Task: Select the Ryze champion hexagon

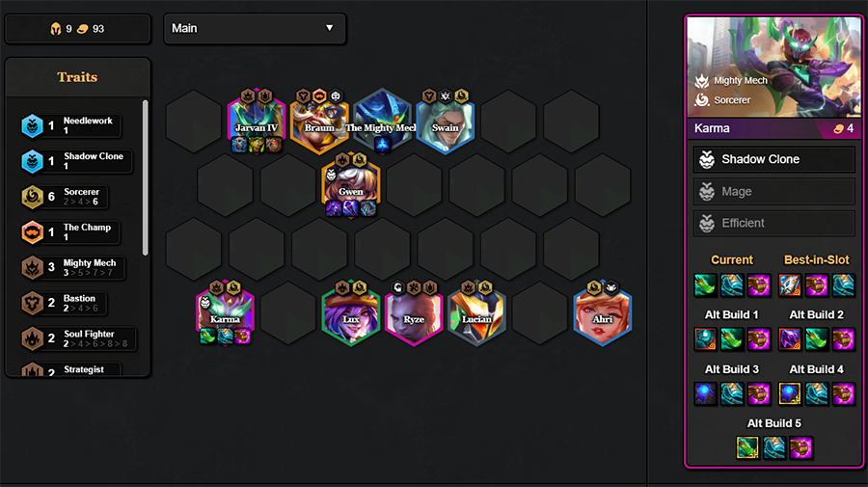Action: pos(414,313)
